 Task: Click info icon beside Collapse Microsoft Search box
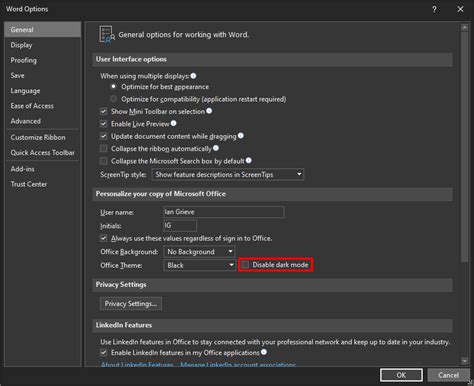coord(249,161)
